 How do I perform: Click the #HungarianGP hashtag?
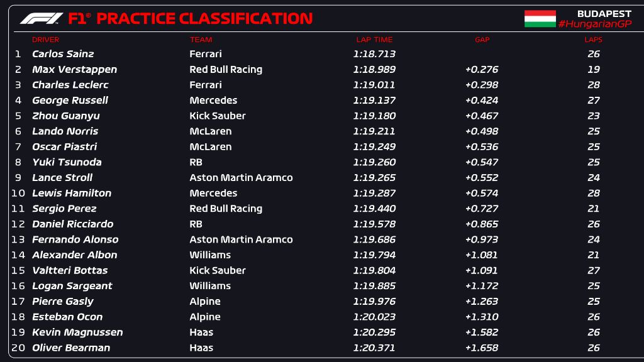pos(594,24)
